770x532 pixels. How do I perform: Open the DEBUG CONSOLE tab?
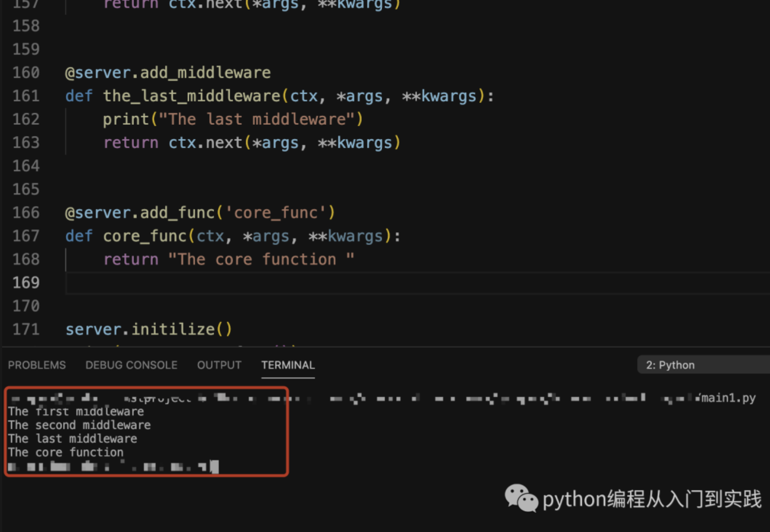point(132,365)
